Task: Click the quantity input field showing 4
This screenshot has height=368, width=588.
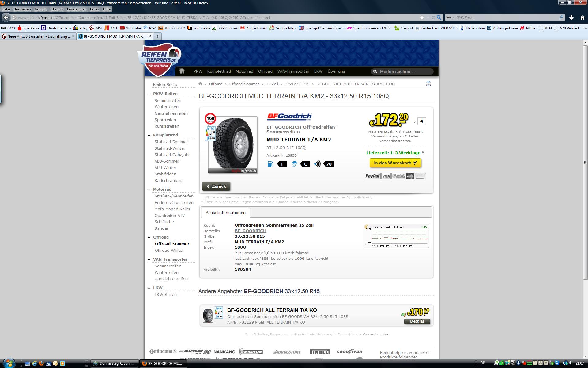Action: 421,121
